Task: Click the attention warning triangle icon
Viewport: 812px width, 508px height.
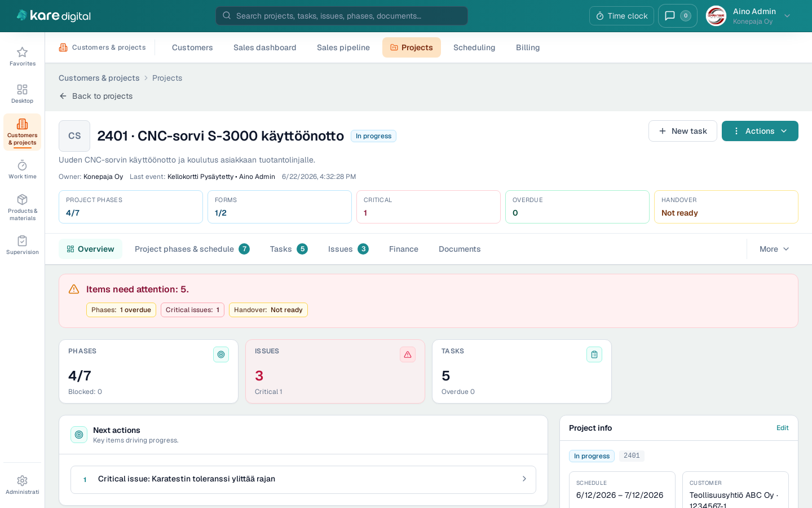Action: click(74, 289)
